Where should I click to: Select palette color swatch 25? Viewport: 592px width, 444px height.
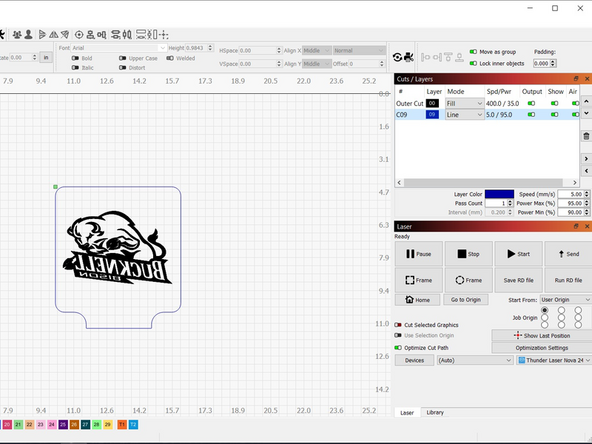click(x=63, y=425)
